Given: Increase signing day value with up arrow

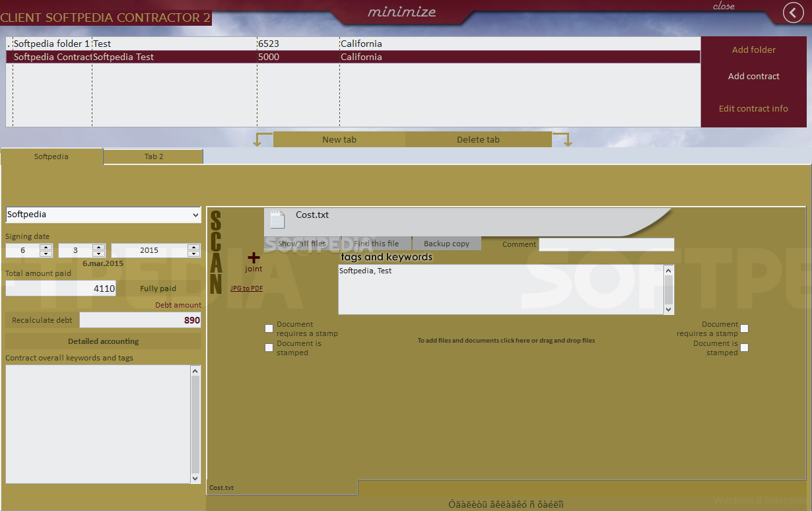Looking at the screenshot, I should (x=46, y=248).
